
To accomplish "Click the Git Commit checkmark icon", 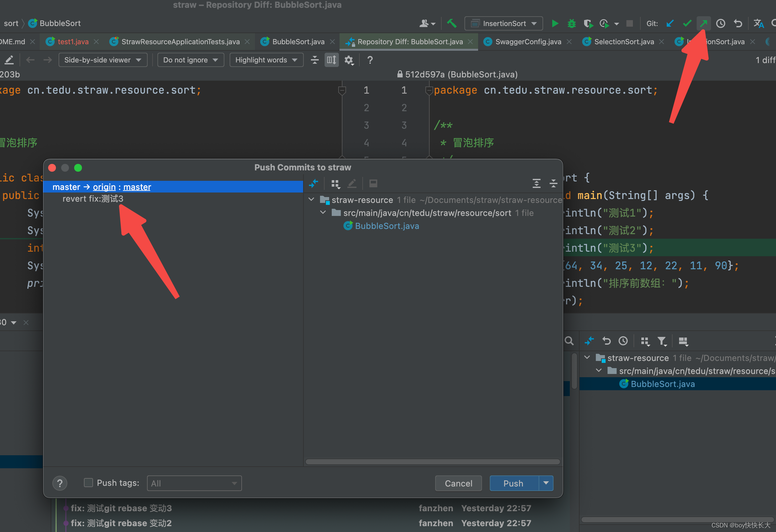I will coord(687,23).
